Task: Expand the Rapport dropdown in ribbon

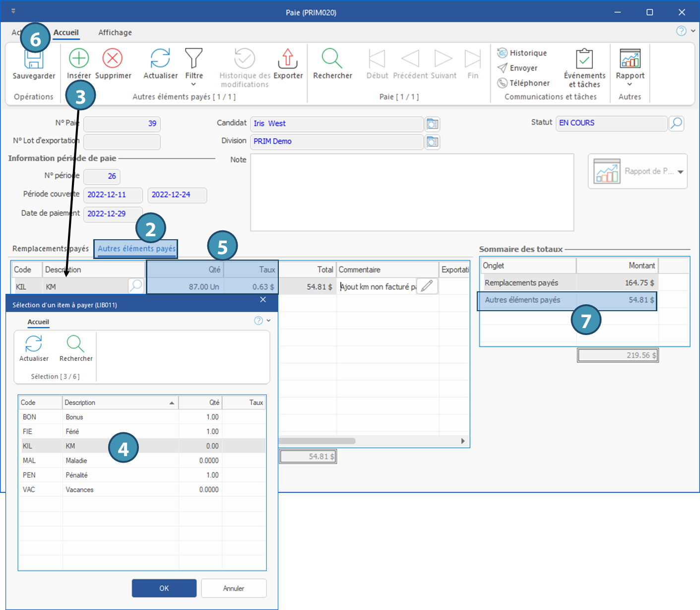Action: pos(630,84)
